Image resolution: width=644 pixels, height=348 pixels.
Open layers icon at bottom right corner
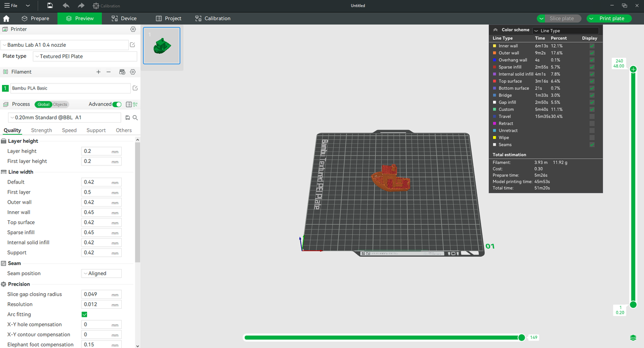pos(633,337)
